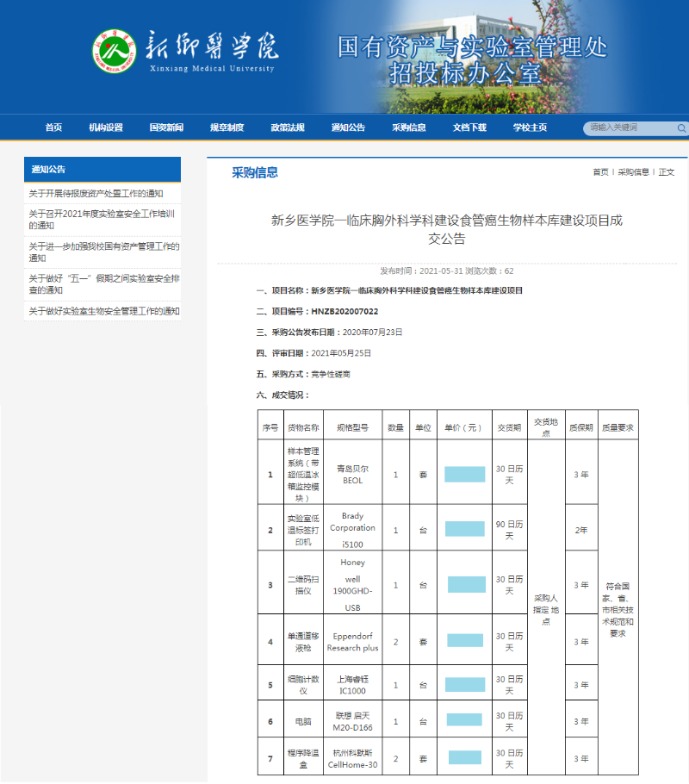The image size is (689, 784).
Task: Open the 关于进一步加强我校国有资产管理工作的通知 notice
Action: point(95,252)
